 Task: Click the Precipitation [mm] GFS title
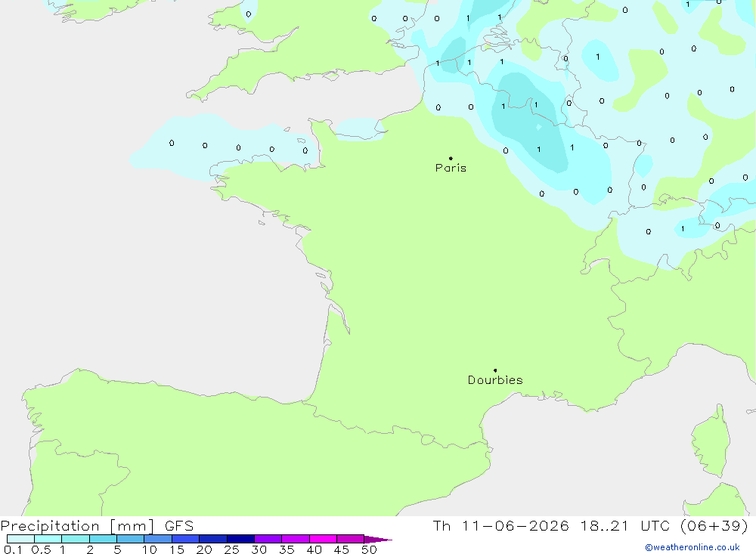97,525
